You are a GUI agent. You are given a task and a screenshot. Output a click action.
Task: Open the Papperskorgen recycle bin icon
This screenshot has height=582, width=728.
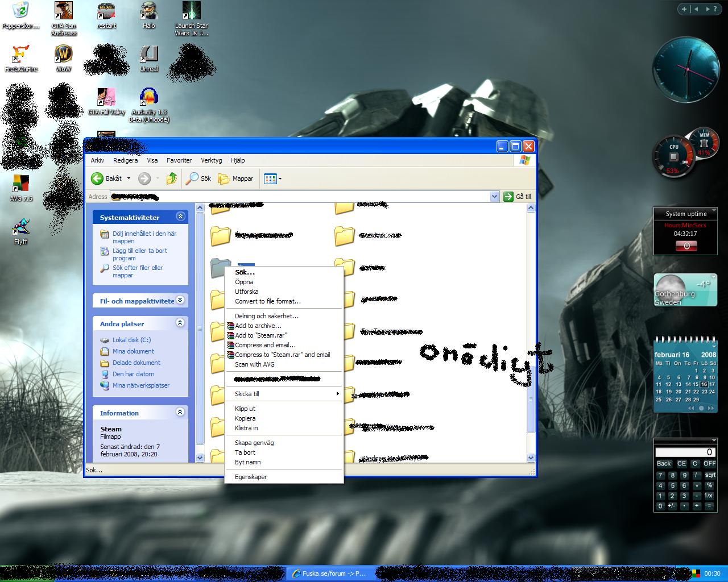(20, 16)
